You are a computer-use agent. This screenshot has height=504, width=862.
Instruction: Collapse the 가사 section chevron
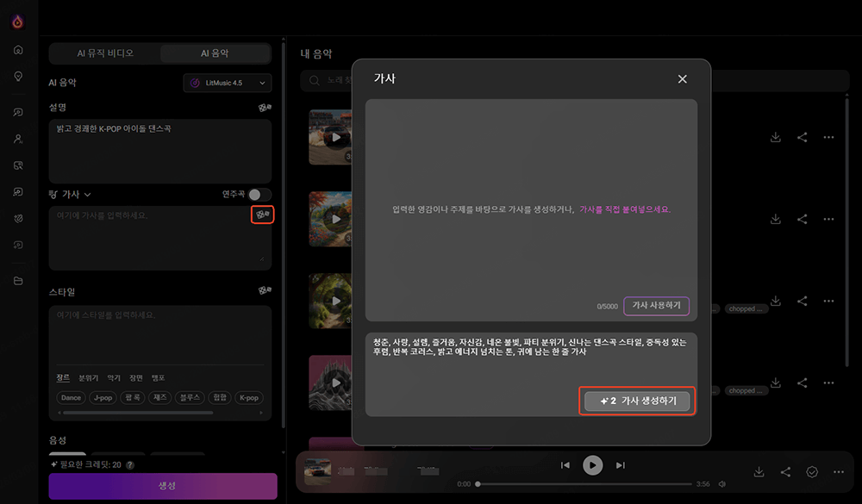[86, 194]
